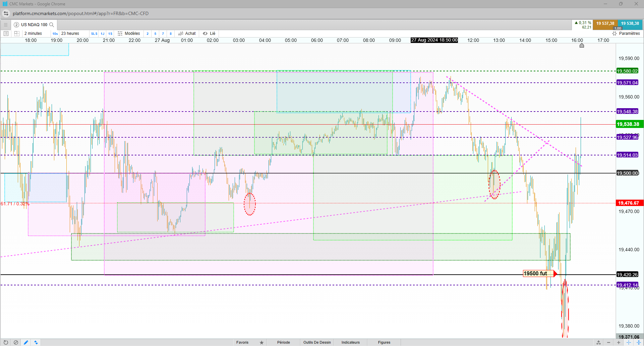Open the hamburger menu beside US NDAQ 100
Screen dimensions: 644x346
click(x=6, y=25)
